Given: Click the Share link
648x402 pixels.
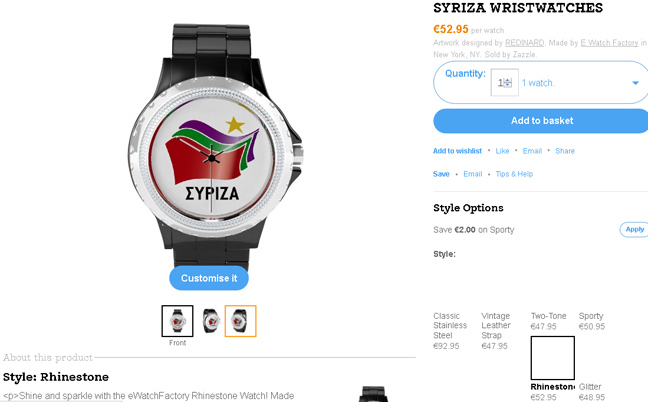Looking at the screenshot, I should (x=565, y=151).
